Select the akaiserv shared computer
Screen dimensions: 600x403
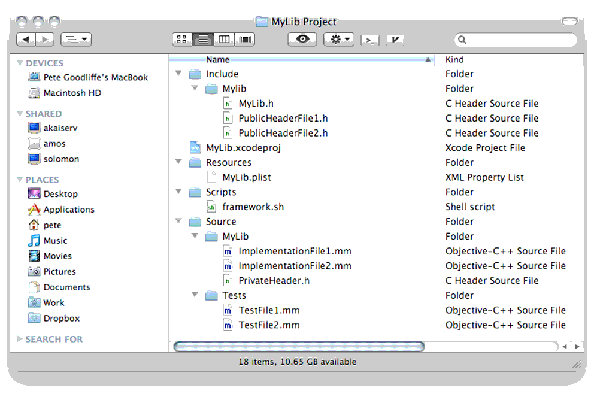(x=53, y=128)
